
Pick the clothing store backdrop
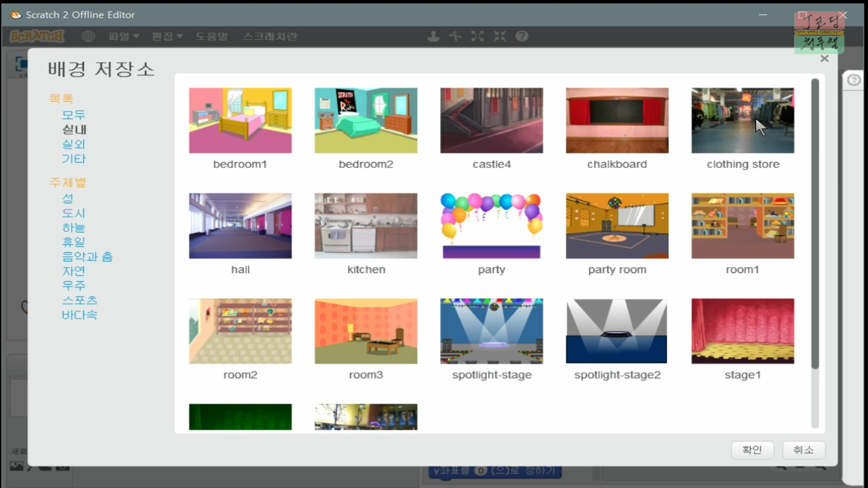(743, 121)
